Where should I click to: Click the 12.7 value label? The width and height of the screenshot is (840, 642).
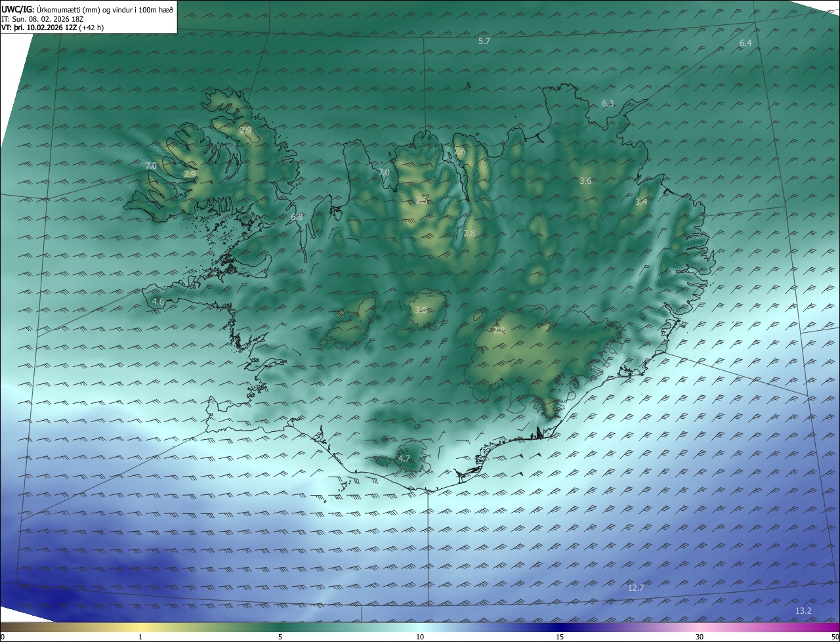(x=635, y=588)
